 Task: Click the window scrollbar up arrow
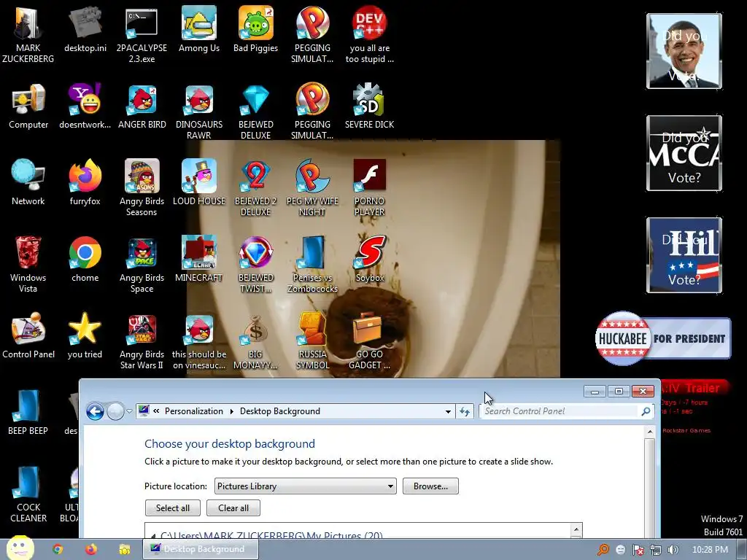(649, 432)
